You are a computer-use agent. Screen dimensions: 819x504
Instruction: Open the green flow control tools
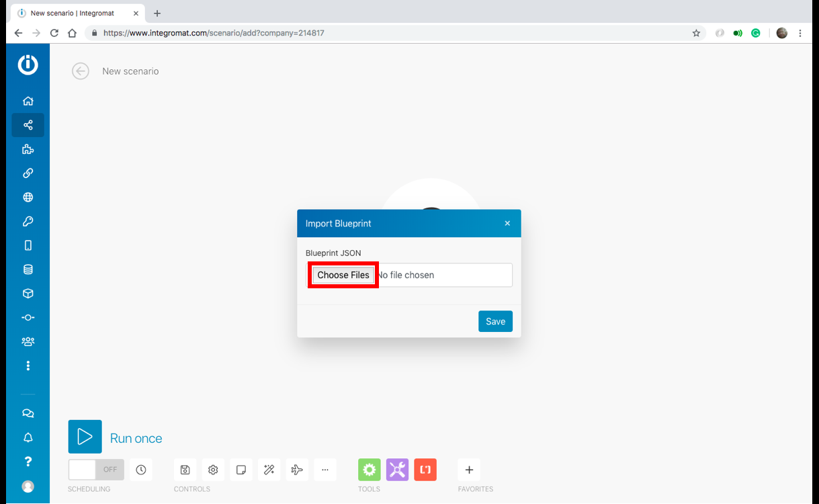click(369, 470)
